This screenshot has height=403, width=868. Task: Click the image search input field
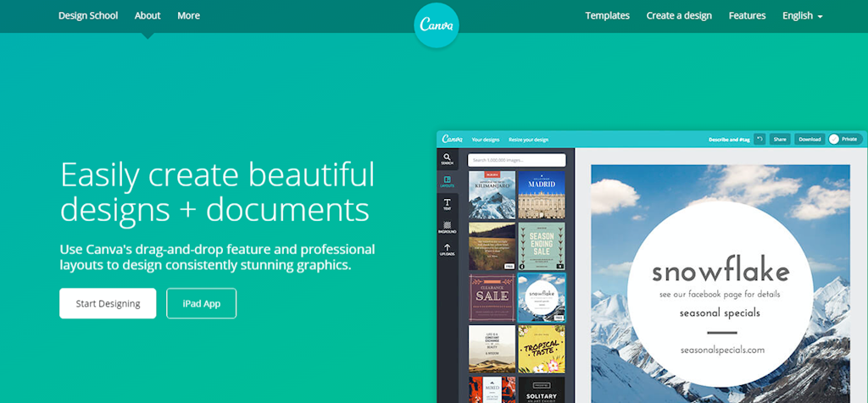coord(516,160)
